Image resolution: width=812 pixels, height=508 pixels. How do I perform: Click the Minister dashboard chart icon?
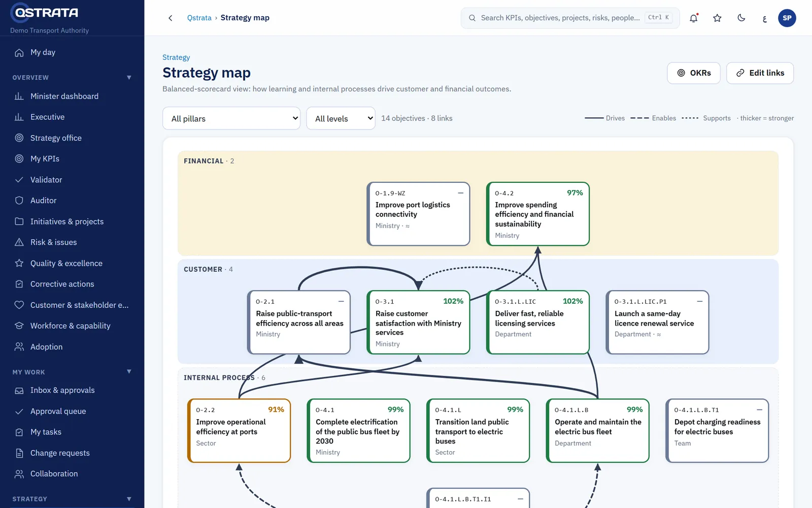[19, 96]
